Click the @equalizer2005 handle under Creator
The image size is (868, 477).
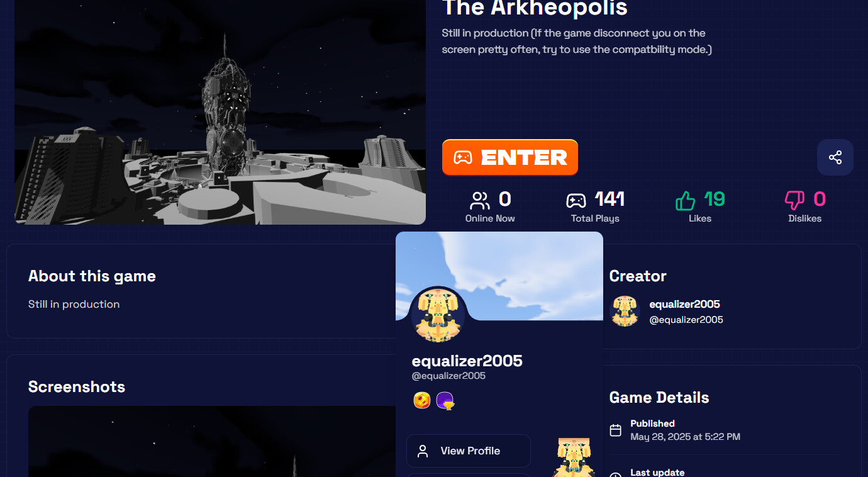click(686, 320)
